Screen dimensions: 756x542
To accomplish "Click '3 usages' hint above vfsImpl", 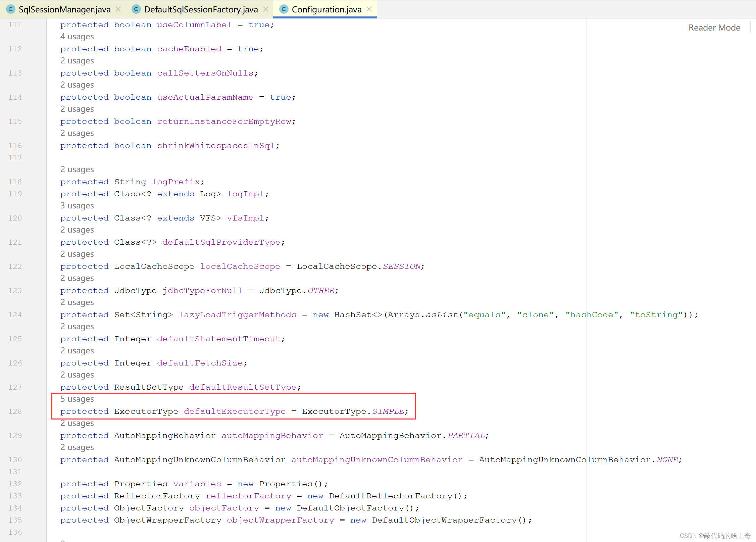I will coord(77,206).
